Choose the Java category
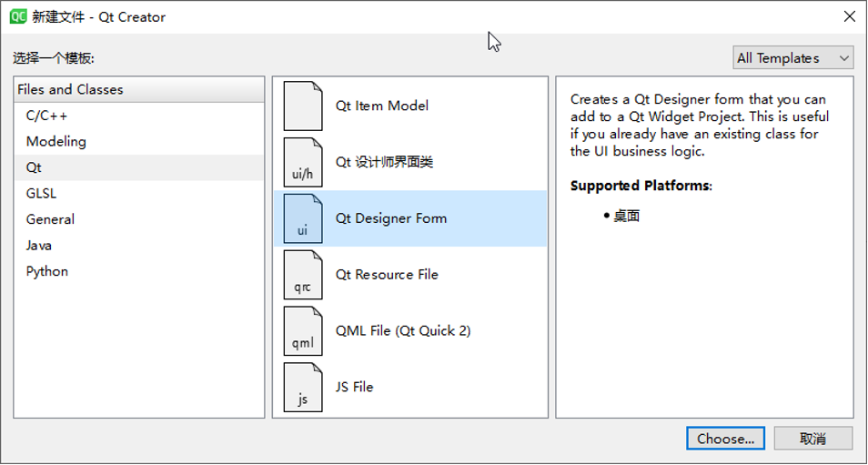The height and width of the screenshot is (465, 868). tap(139, 245)
